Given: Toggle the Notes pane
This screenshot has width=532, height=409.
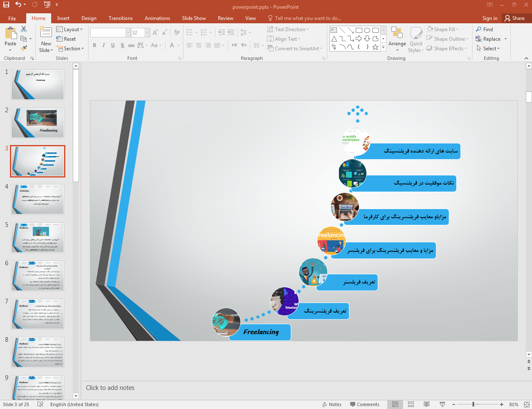Looking at the screenshot, I should (332, 404).
